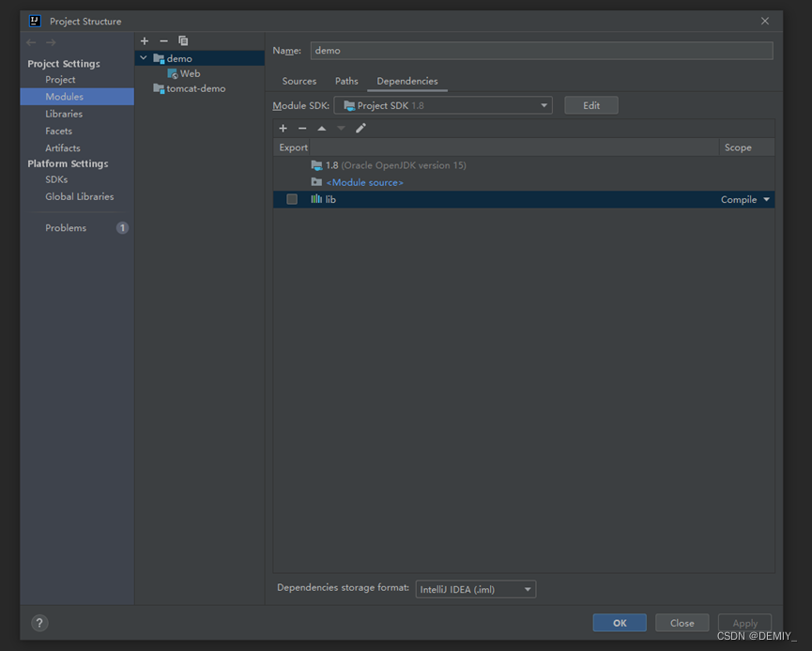This screenshot has height=651, width=812.
Task: Click the Edit SDK button
Action: tap(590, 105)
